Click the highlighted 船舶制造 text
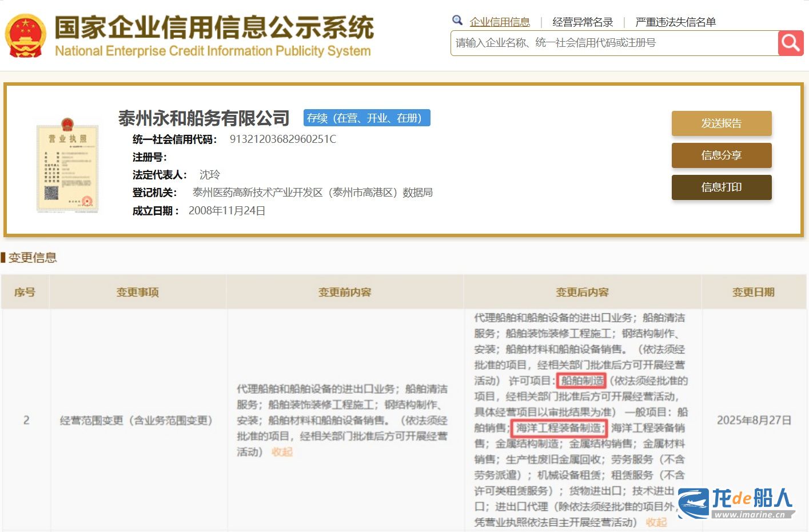This screenshot has height=532, width=809. (581, 381)
